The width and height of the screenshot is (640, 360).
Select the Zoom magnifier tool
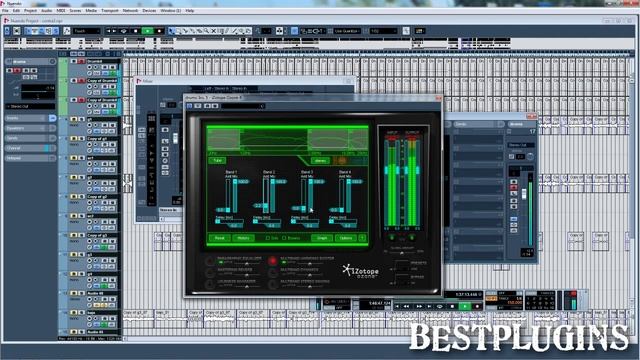(x=207, y=31)
